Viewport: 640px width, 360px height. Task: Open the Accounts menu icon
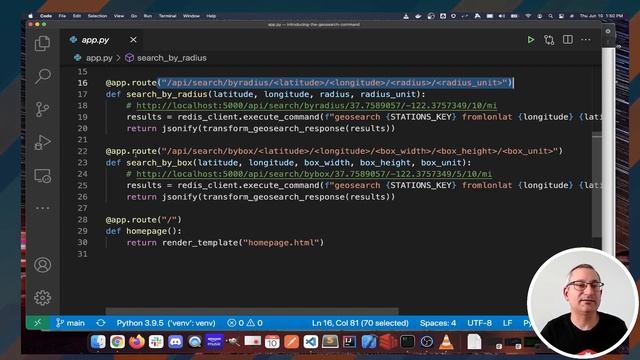42,265
